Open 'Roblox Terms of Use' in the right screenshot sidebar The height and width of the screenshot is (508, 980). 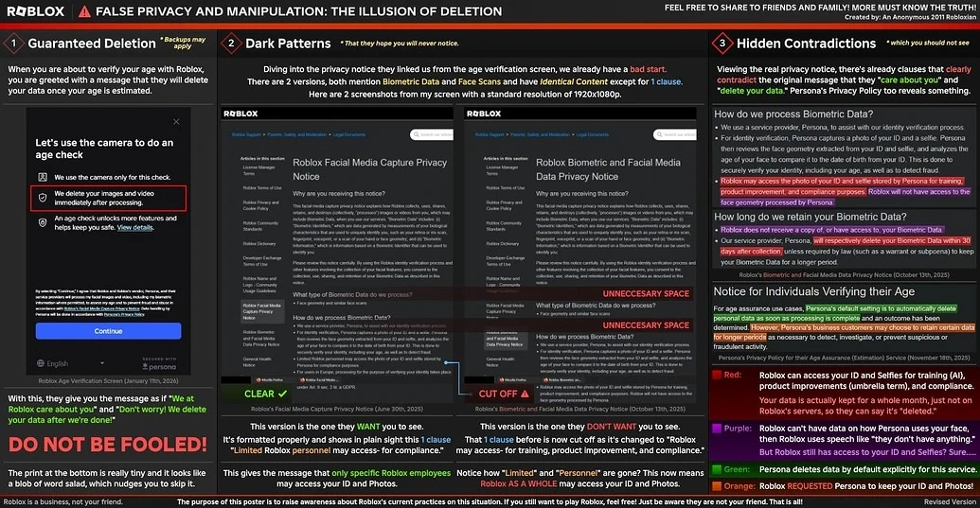click(x=505, y=188)
